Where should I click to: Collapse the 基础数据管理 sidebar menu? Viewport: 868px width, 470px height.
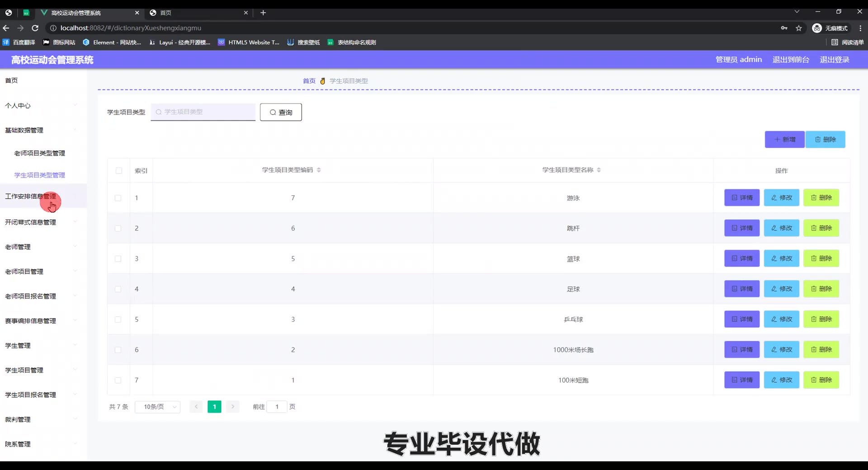43,130
